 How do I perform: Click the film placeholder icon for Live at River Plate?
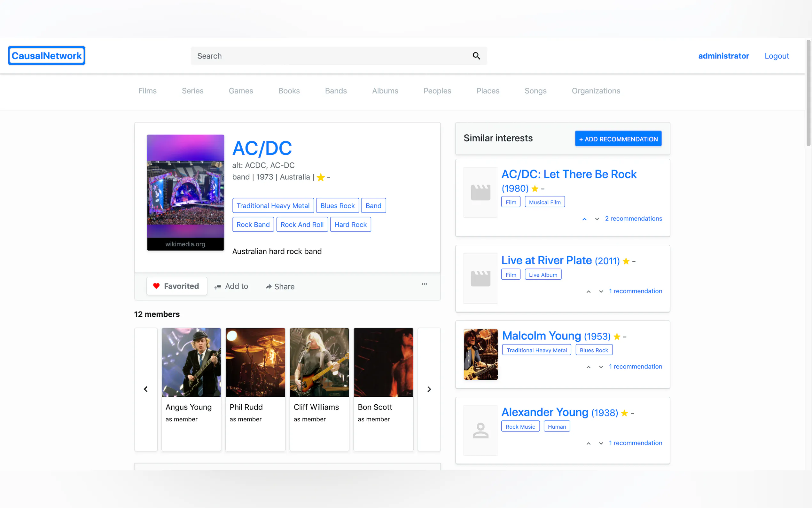pos(480,279)
